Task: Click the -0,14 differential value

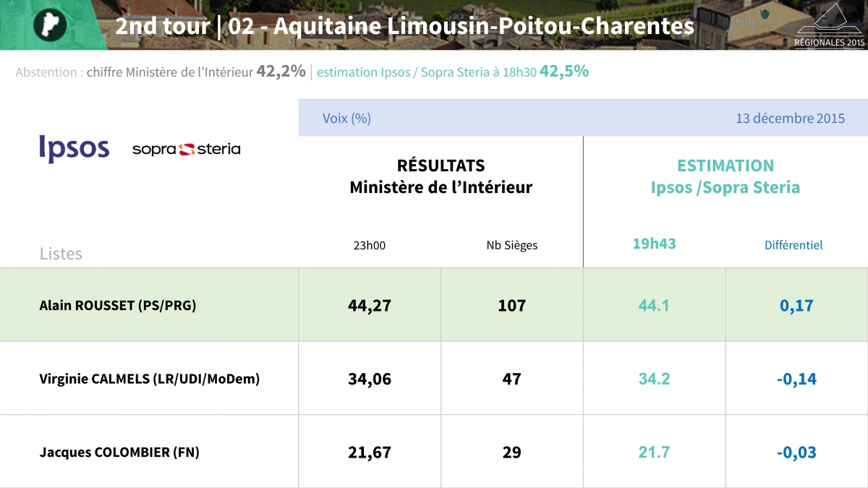Action: tap(796, 379)
